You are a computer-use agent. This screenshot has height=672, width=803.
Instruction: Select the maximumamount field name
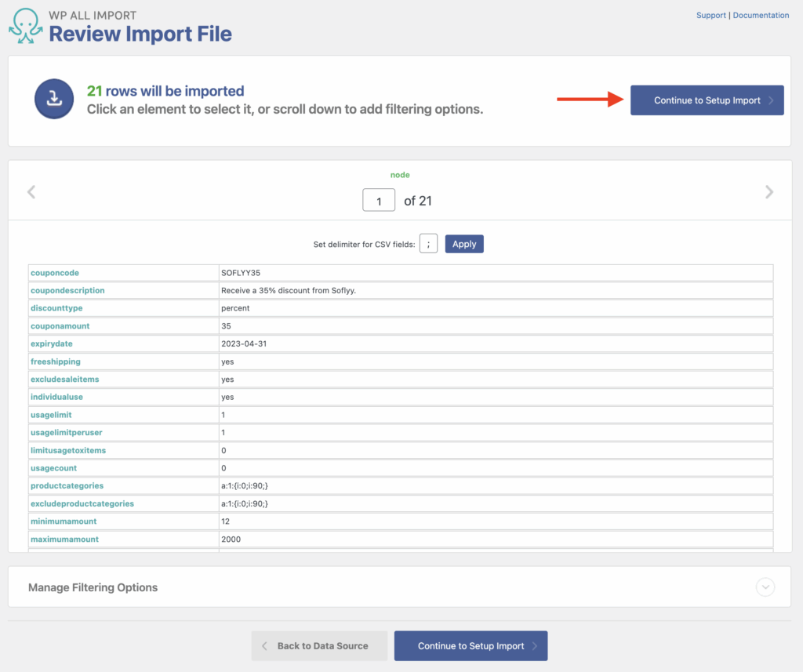(x=64, y=539)
